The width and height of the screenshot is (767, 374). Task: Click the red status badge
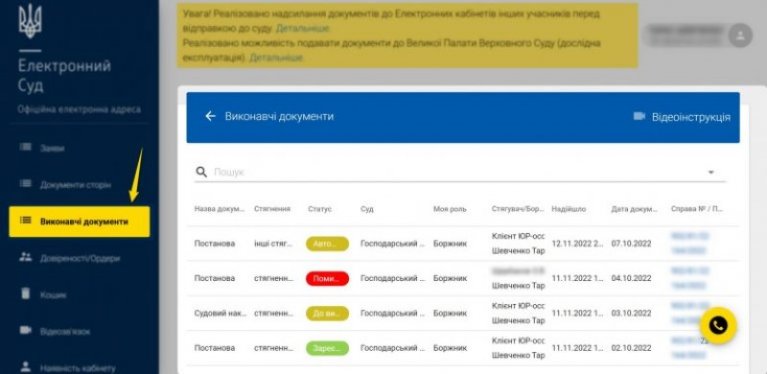point(327,279)
